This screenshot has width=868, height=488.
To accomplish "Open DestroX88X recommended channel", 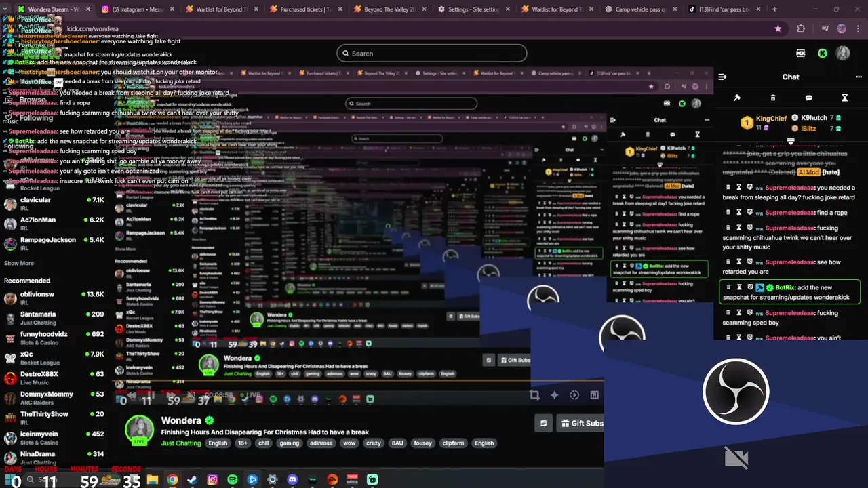I will point(54,378).
